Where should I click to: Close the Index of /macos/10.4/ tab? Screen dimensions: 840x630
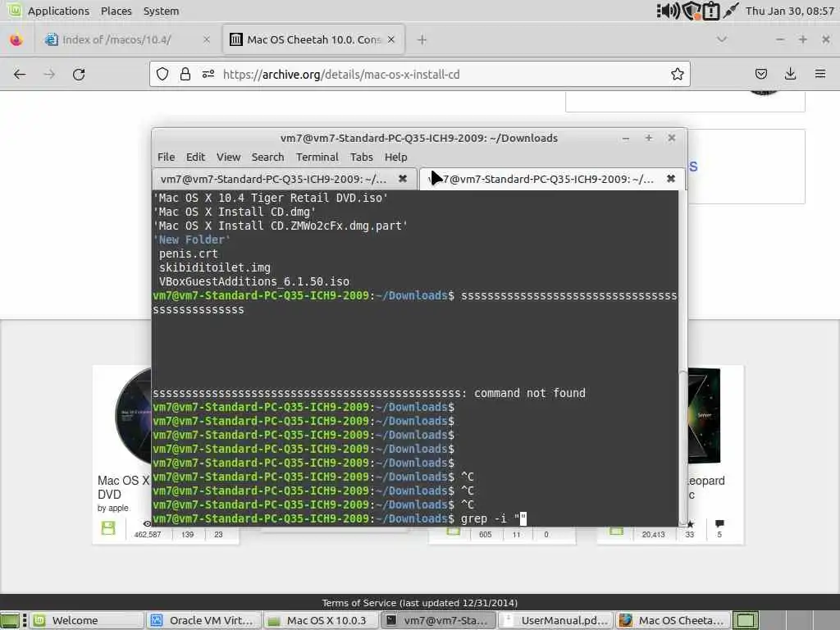[206, 39]
